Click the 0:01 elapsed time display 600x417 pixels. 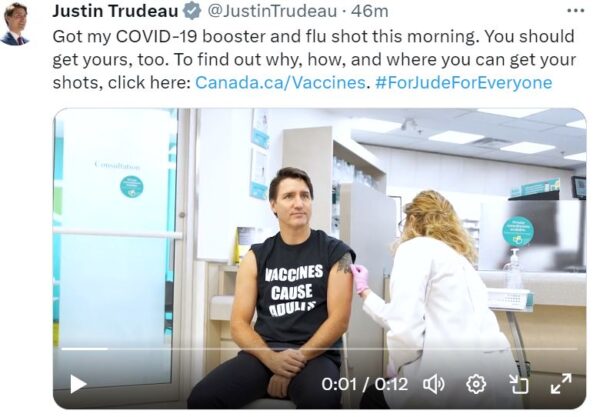(339, 384)
